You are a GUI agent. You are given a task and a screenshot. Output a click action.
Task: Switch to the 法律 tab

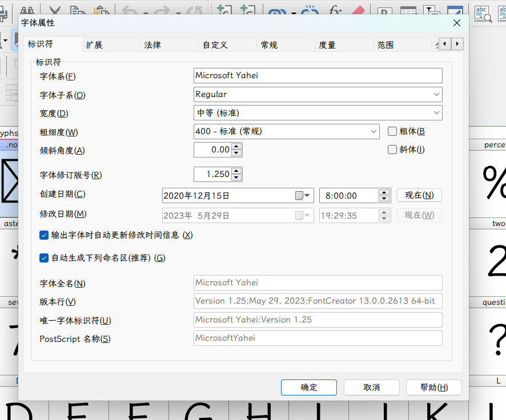coord(170,45)
